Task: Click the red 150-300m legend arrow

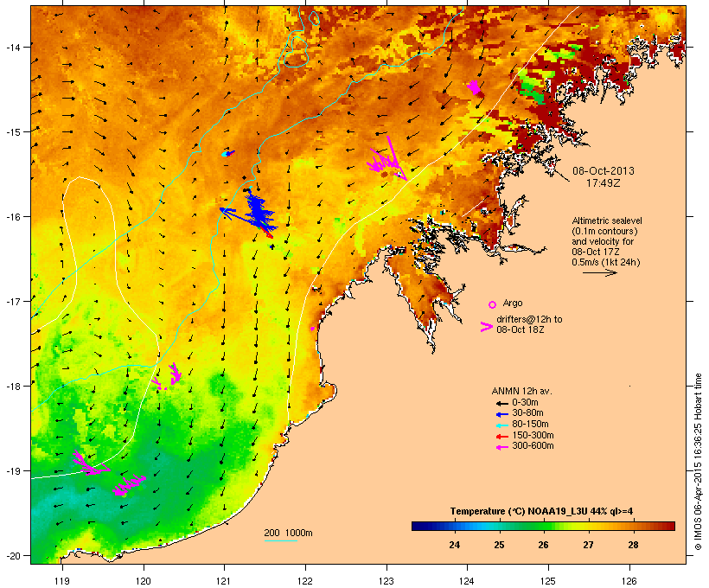Action: tap(501, 437)
